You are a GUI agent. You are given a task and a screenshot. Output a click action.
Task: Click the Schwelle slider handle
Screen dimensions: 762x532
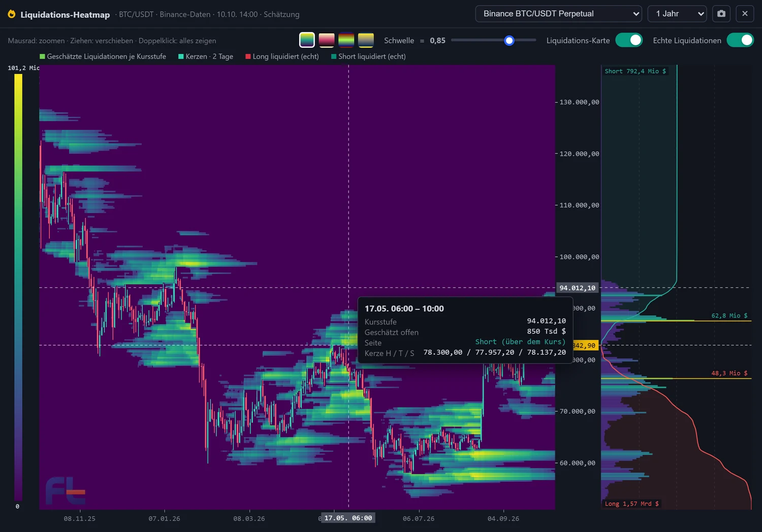(x=509, y=41)
